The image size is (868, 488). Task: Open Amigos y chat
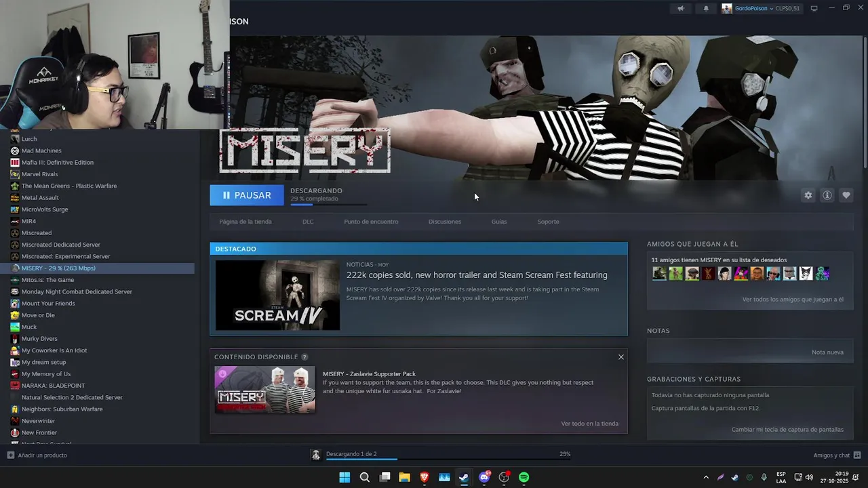pos(837,455)
